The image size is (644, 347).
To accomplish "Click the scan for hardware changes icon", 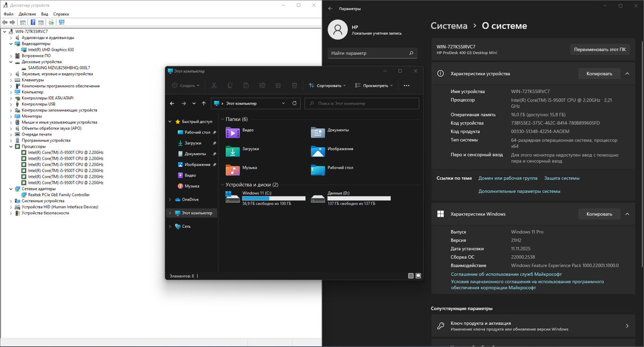I will click(61, 23).
